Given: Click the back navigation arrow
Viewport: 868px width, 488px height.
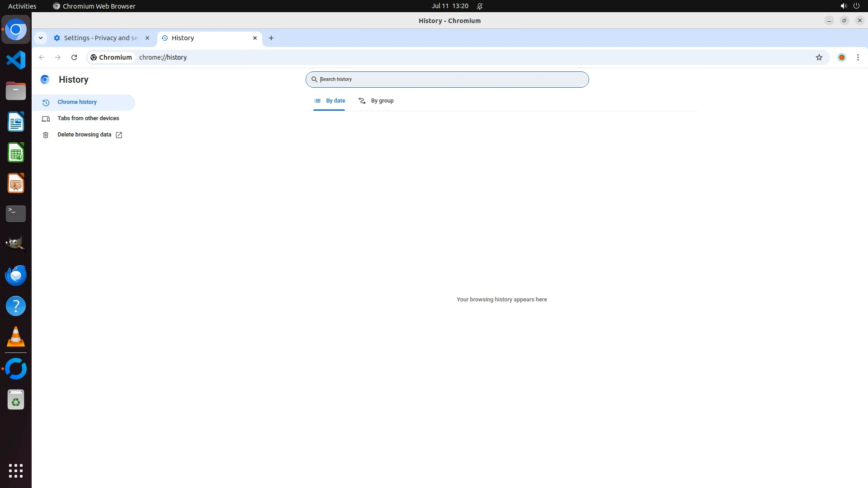Looking at the screenshot, I should [42, 57].
